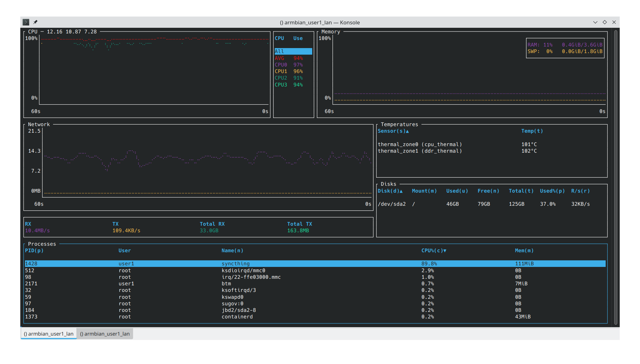Select the first armbian_user1_lan tab
640x364 pixels.
(49, 334)
